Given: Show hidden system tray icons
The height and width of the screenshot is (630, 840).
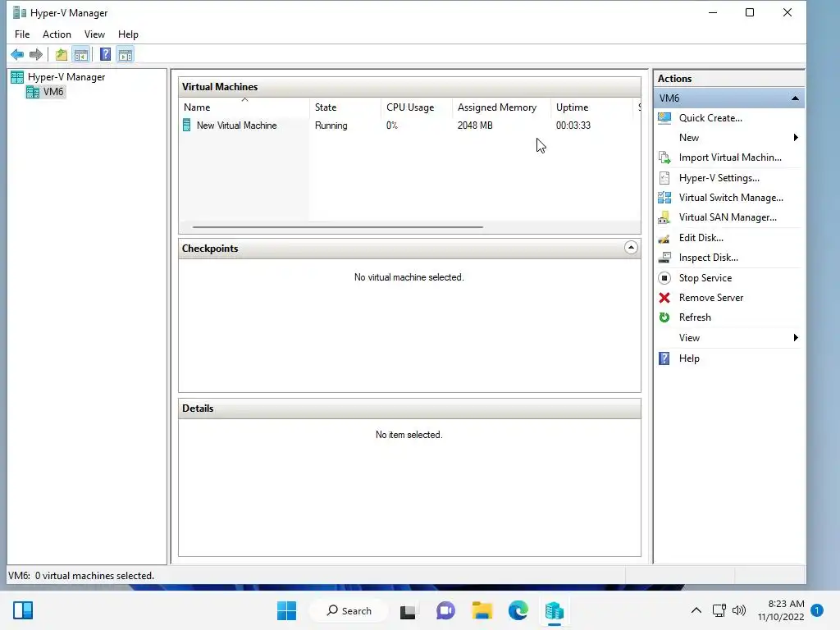Looking at the screenshot, I should [x=696, y=610].
